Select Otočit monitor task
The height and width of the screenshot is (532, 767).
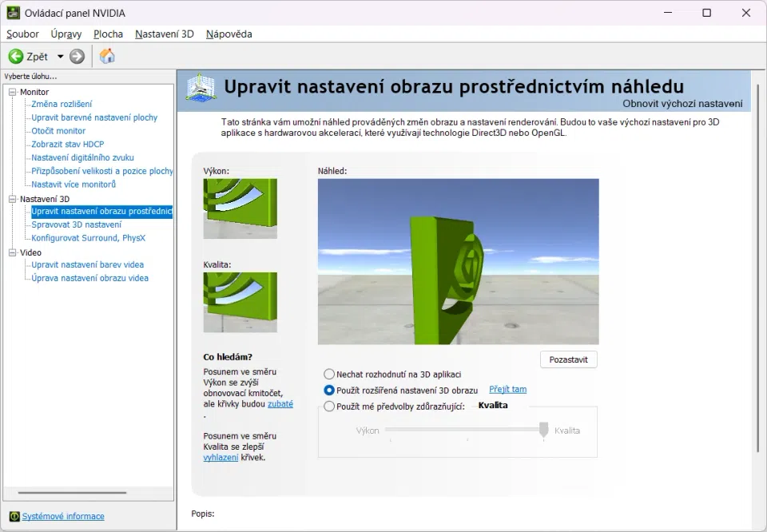pyautogui.click(x=58, y=131)
